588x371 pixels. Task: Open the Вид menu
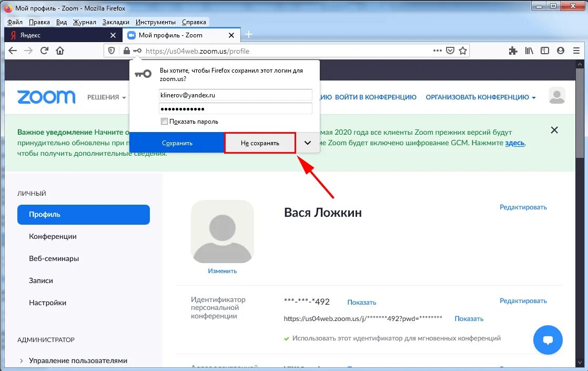coord(62,22)
